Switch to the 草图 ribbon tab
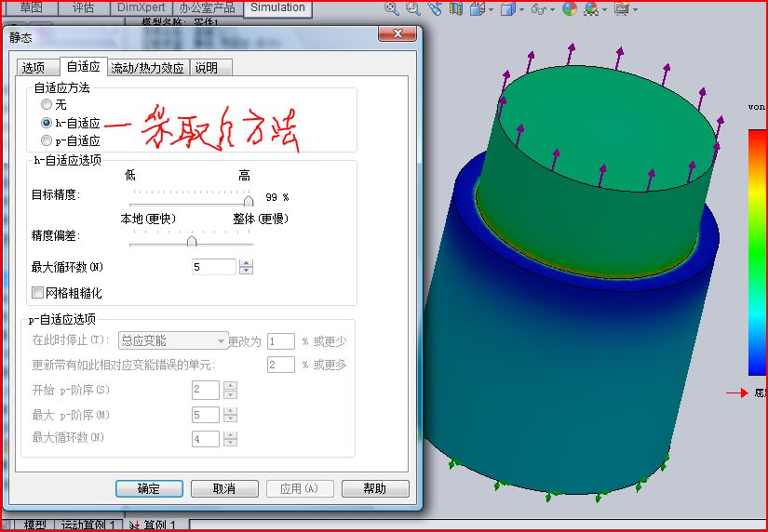Viewport: 768px width, 532px height. (31, 7)
